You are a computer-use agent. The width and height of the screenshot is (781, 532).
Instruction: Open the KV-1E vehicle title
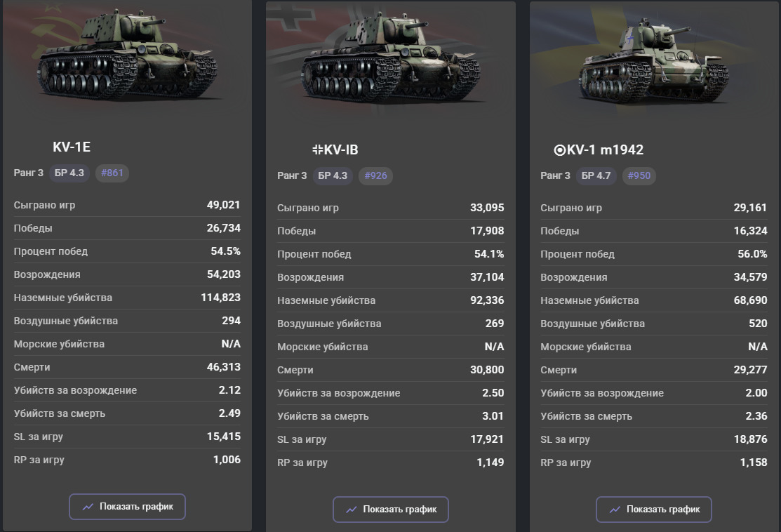pyautogui.click(x=72, y=147)
